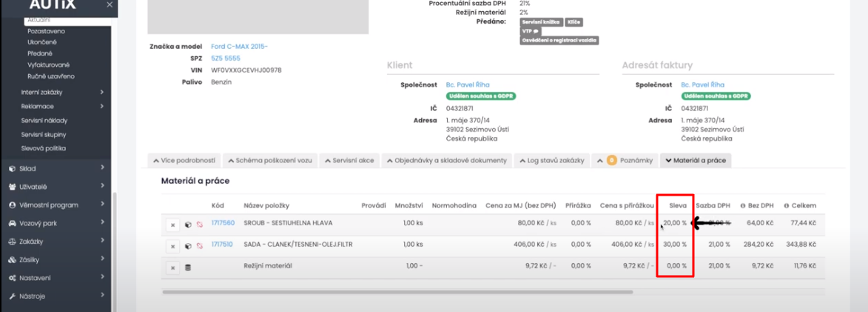Open SPZ 5Z5 5555 link
Viewport: 868px width, 312px height.
[x=226, y=59]
